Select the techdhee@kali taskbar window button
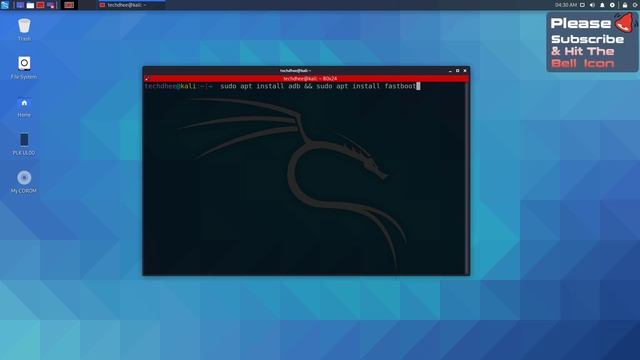This screenshot has height=360, width=640. click(x=131, y=5)
